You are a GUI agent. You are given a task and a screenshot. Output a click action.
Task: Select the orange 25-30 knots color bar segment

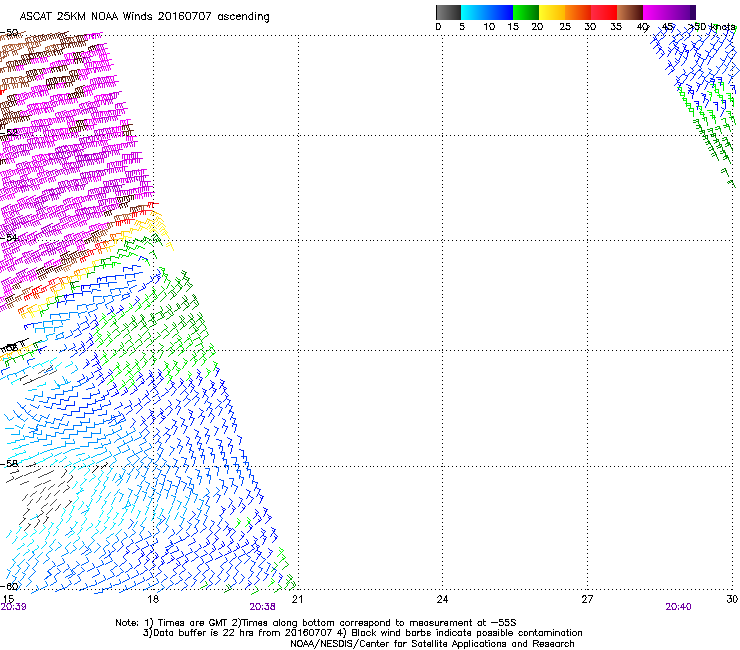pyautogui.click(x=578, y=12)
